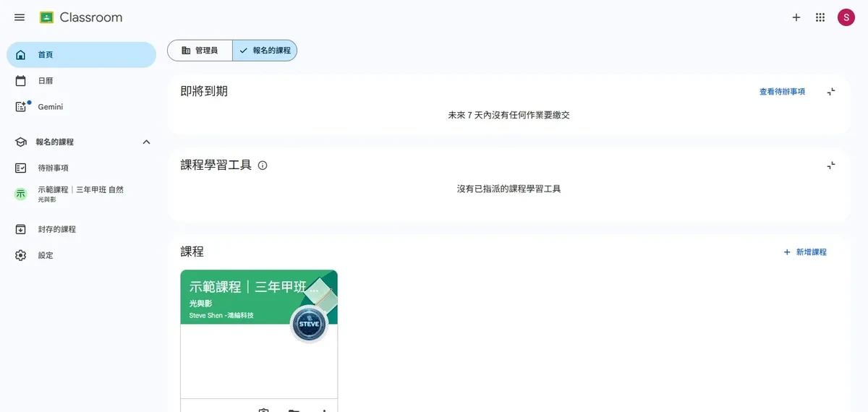868x412 pixels.
Task: Collapse the 報名的課程 sidebar section chevron
Action: tap(146, 142)
